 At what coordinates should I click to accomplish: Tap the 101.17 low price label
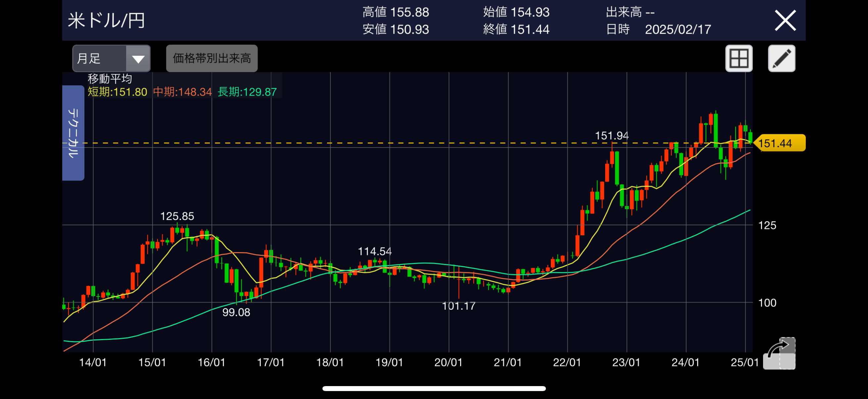pyautogui.click(x=458, y=306)
